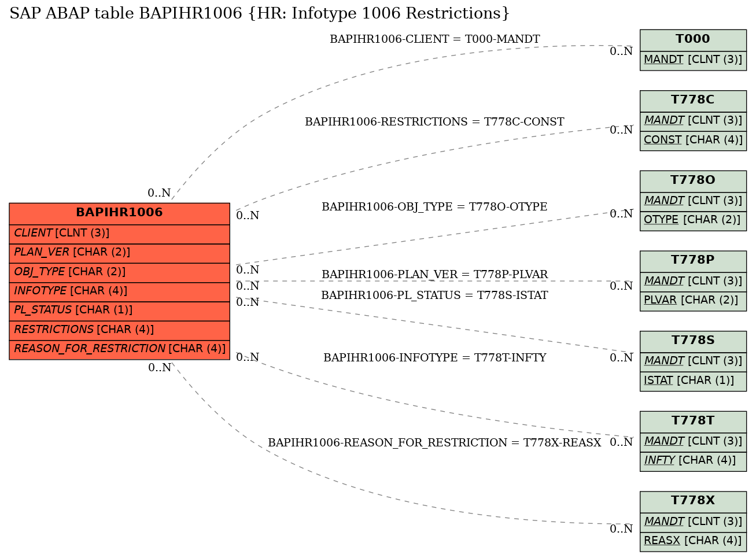Image resolution: width=756 pixels, height=558 pixels.
Task: Select REASX [CHAR (4)] field
Action: click(x=693, y=541)
